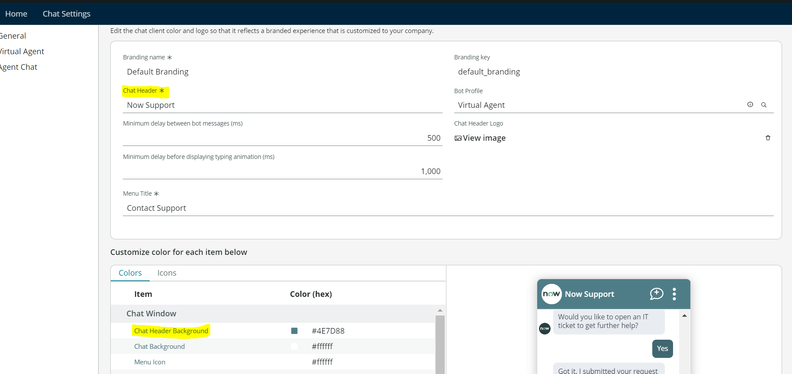This screenshot has height=374, width=792.
Task: Select Agent Chat in the left sidebar
Action: pyautogui.click(x=18, y=67)
